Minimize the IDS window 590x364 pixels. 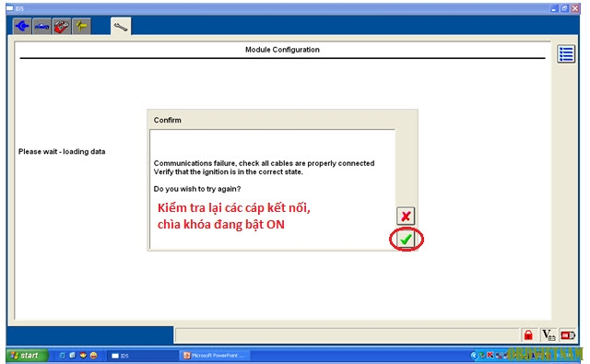[554, 8]
